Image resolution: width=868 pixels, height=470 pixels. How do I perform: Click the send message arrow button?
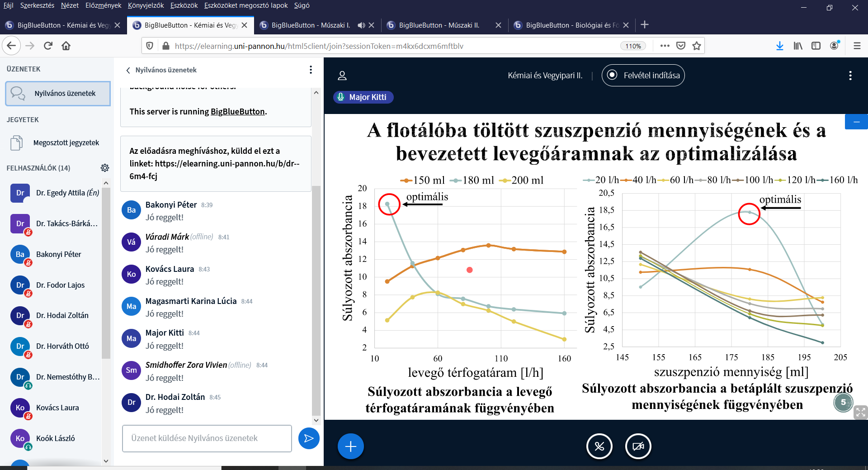(309, 438)
